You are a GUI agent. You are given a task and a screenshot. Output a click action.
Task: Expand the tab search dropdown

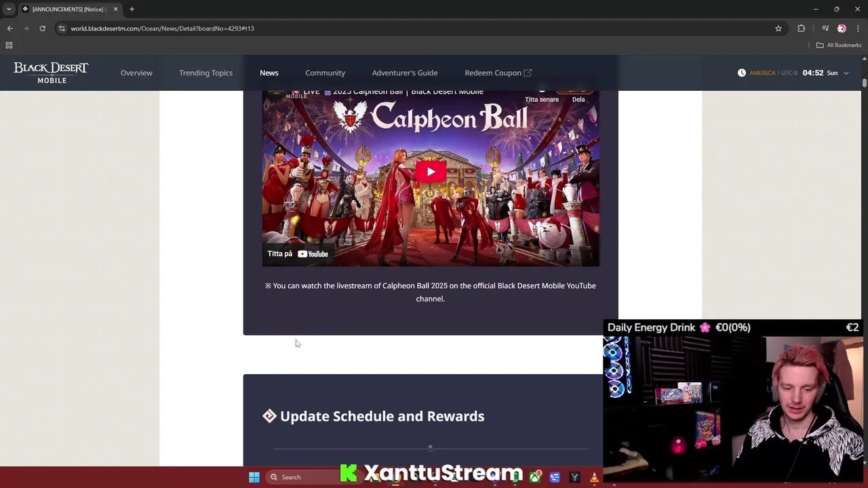click(x=9, y=9)
